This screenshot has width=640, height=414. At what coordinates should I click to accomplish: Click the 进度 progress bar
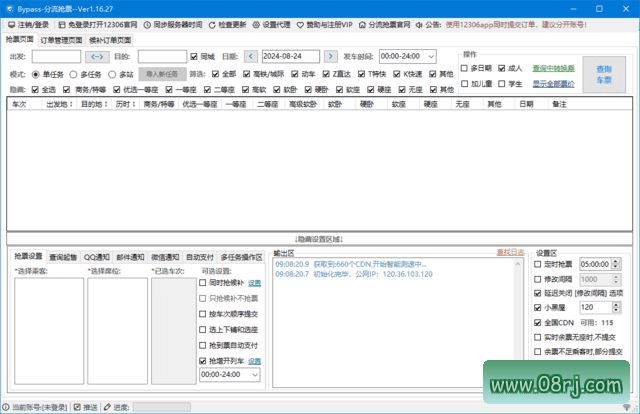pos(162,407)
